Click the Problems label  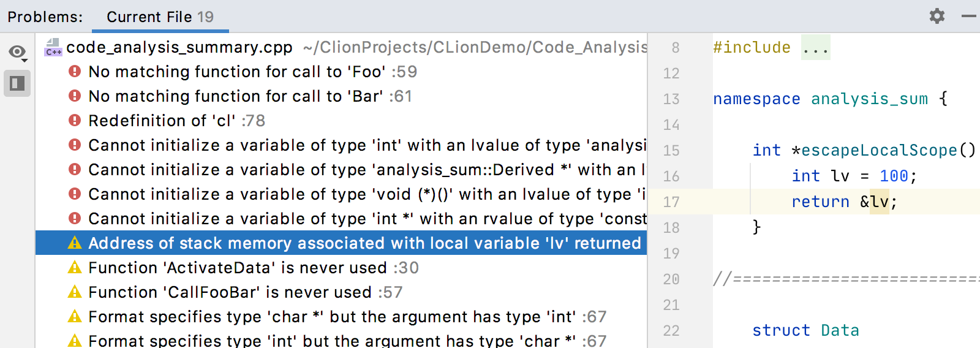[x=45, y=17]
